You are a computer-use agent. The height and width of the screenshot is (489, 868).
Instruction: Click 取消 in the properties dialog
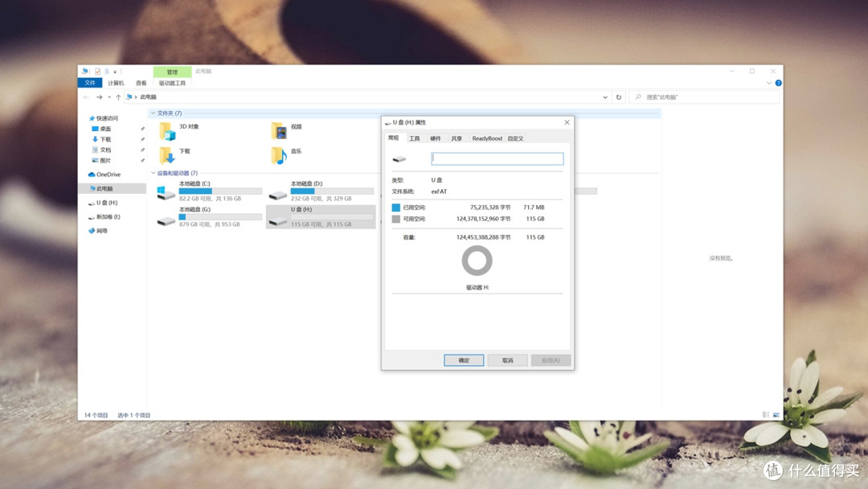pos(508,360)
